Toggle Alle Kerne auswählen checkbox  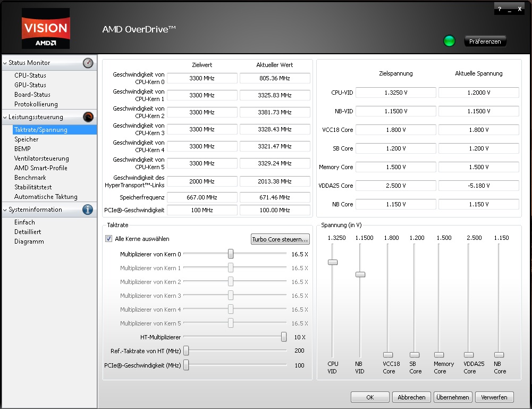coord(108,239)
